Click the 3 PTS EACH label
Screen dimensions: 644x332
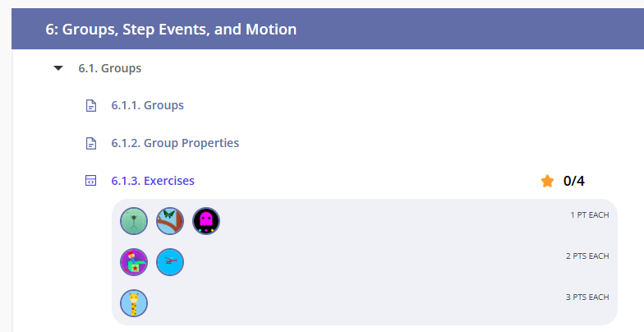pos(587,297)
